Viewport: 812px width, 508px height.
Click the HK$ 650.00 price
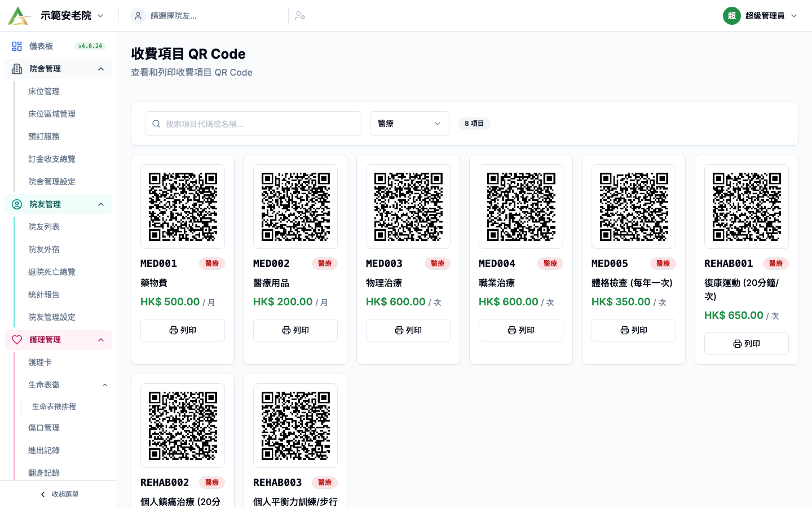coord(734,316)
